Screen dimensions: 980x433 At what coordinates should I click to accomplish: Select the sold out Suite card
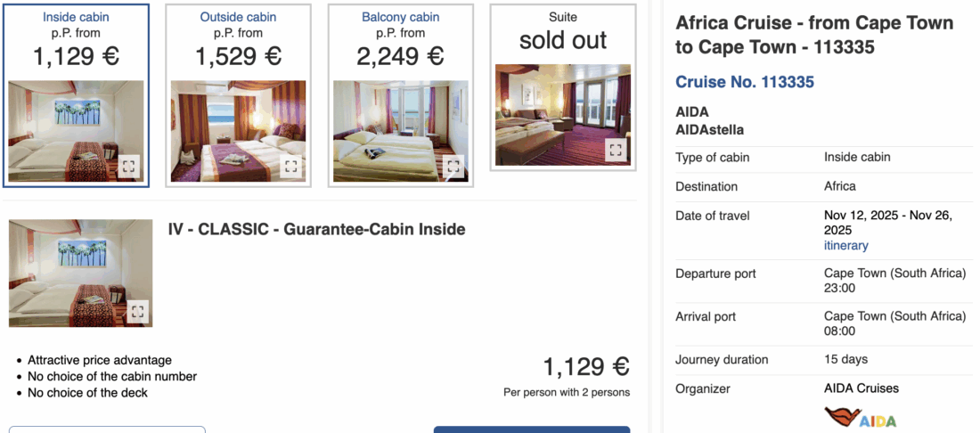coord(563,36)
